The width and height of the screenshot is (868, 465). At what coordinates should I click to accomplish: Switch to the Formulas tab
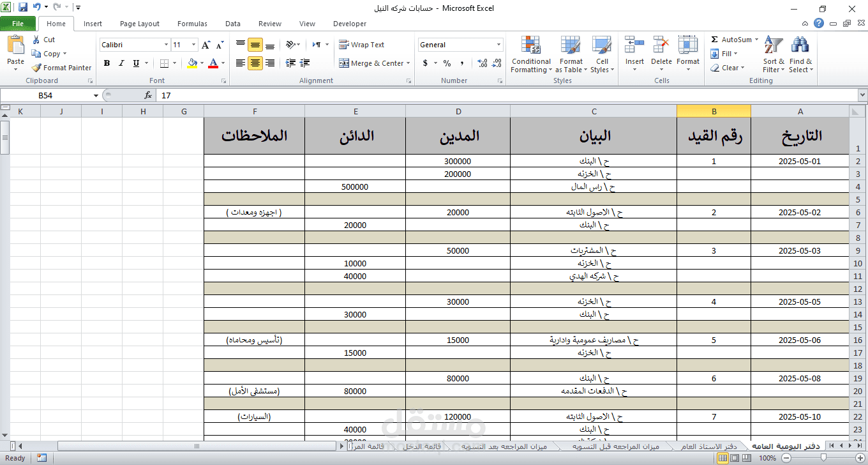192,24
